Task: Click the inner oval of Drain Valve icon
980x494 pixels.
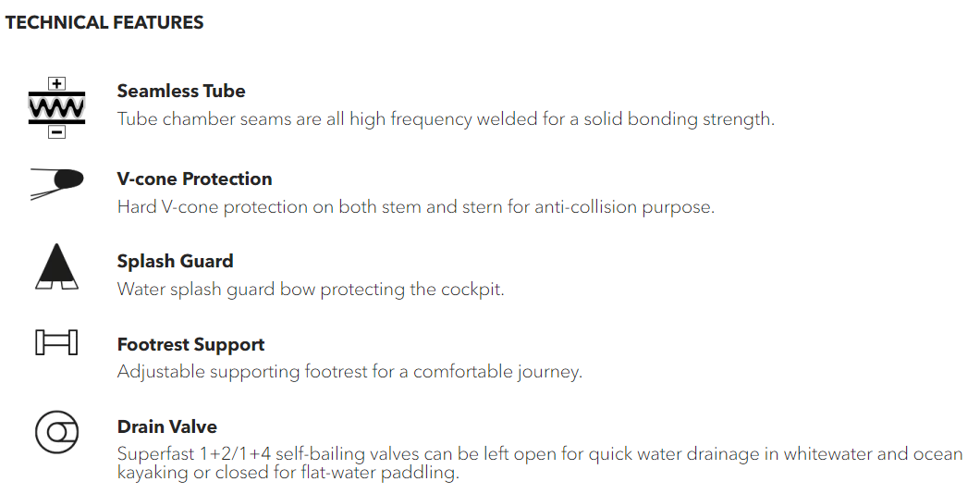Action: click(x=63, y=432)
